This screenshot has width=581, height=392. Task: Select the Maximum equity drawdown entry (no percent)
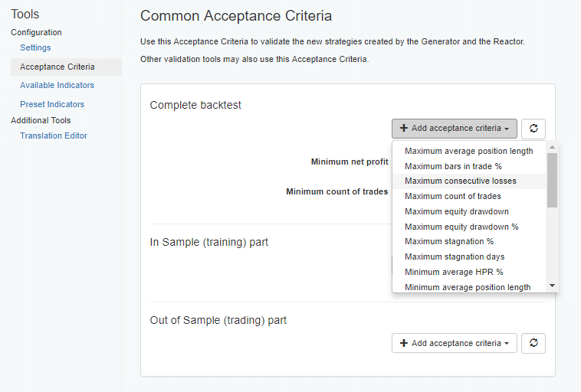pyautogui.click(x=456, y=211)
